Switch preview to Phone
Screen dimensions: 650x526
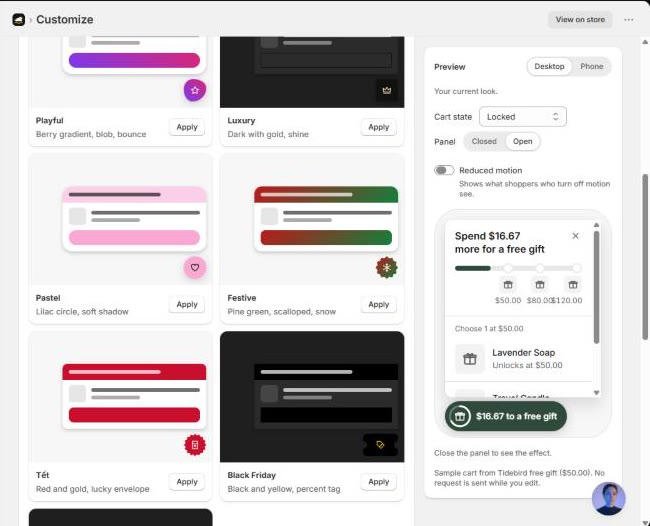point(592,66)
